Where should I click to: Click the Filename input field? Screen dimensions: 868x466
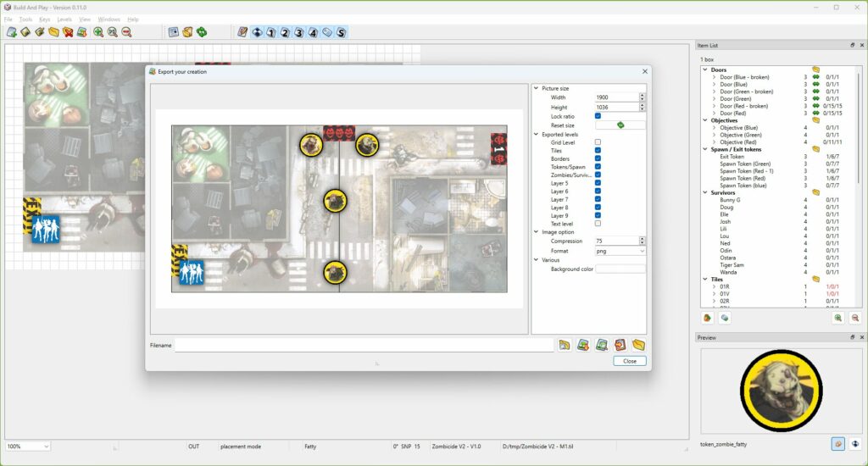click(x=364, y=346)
